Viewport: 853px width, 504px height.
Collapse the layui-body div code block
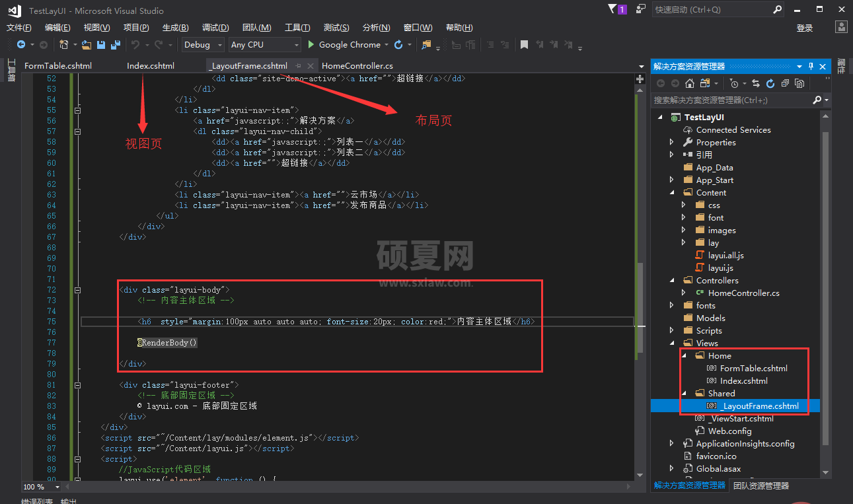(78, 290)
